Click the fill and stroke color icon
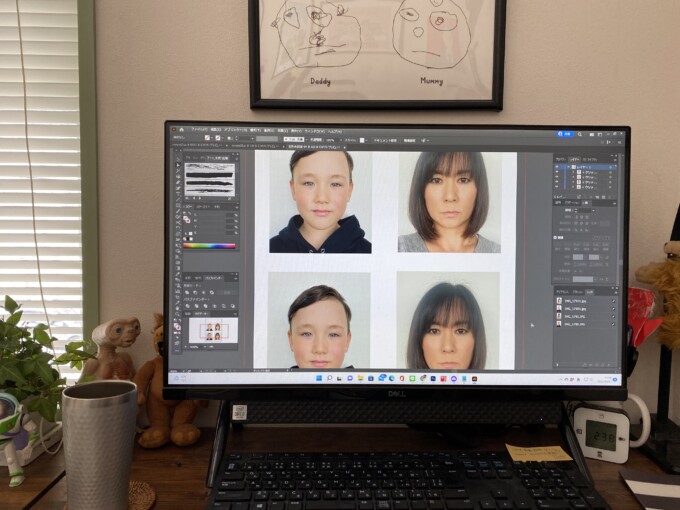 point(177,327)
